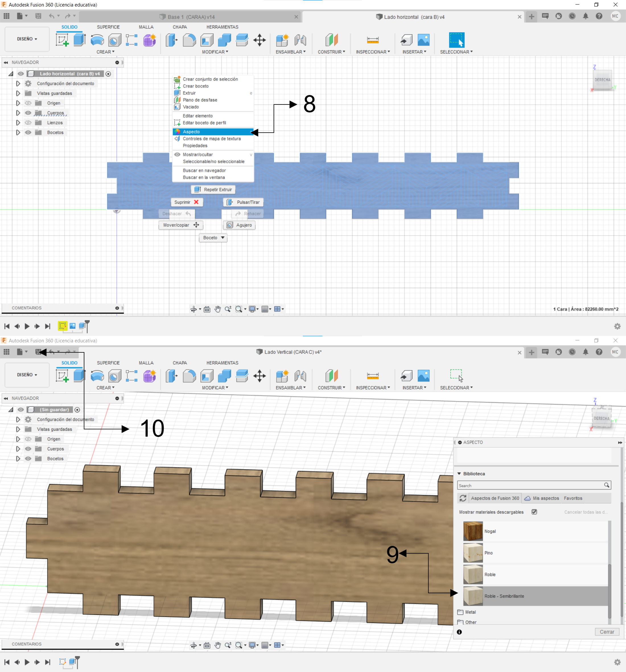
Task: Switch to the Base 1 (CARAA) v14 tab
Action: 191,17
